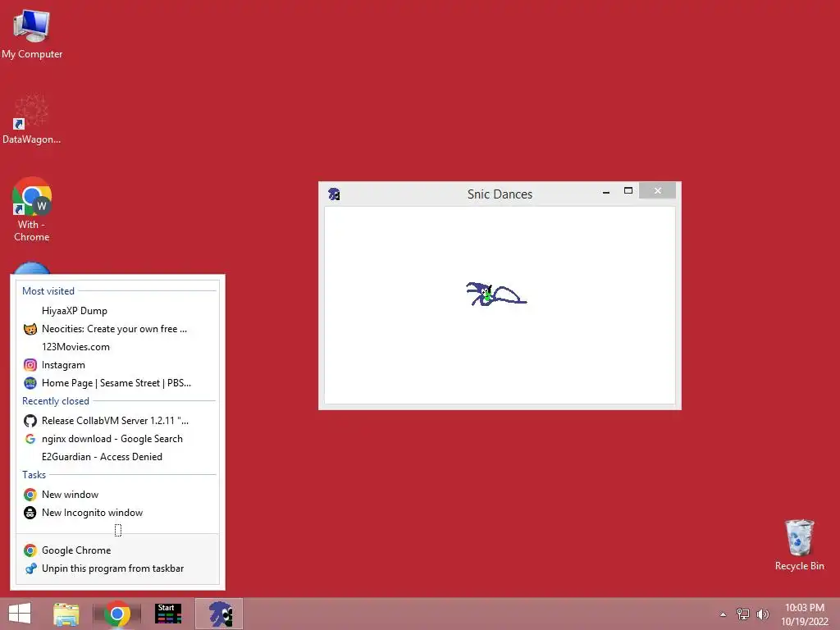Click the Chrome logo beside New window
The image size is (840, 630).
coord(30,495)
